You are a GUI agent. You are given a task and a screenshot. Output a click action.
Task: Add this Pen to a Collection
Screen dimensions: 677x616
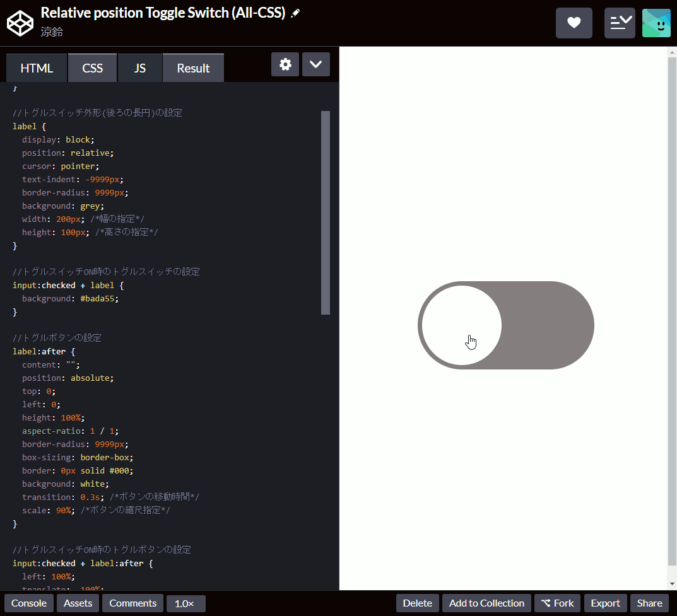point(486,603)
